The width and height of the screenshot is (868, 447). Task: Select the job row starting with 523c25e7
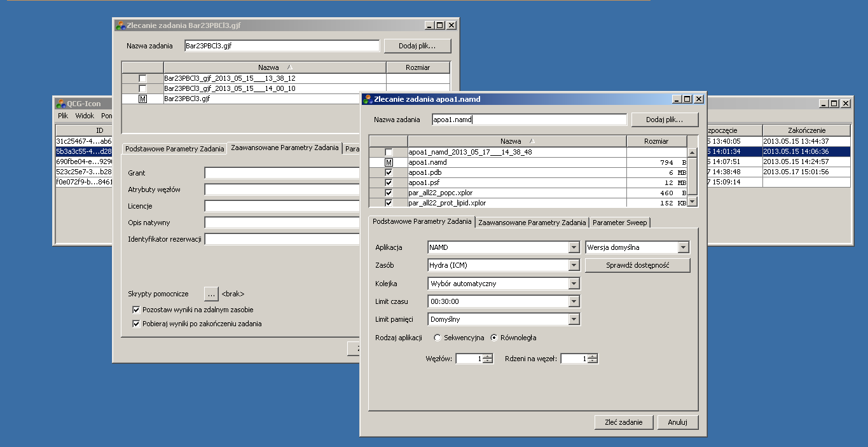pos(83,172)
